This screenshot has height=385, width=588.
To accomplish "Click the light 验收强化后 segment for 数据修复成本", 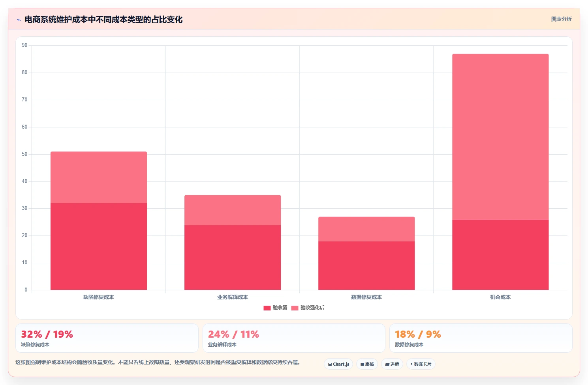I will pos(366,229).
